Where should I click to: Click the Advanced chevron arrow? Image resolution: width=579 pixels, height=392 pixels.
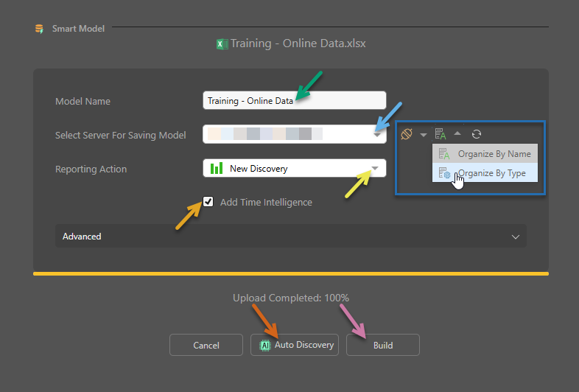pos(516,237)
